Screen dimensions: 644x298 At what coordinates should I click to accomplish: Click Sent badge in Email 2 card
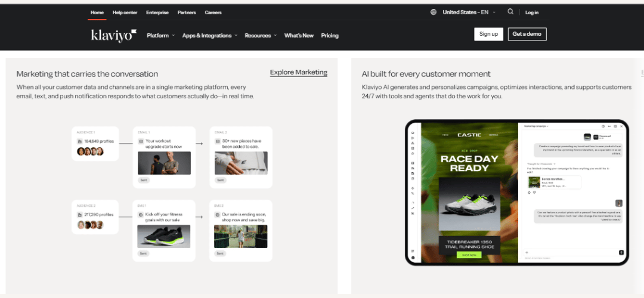pos(221,180)
